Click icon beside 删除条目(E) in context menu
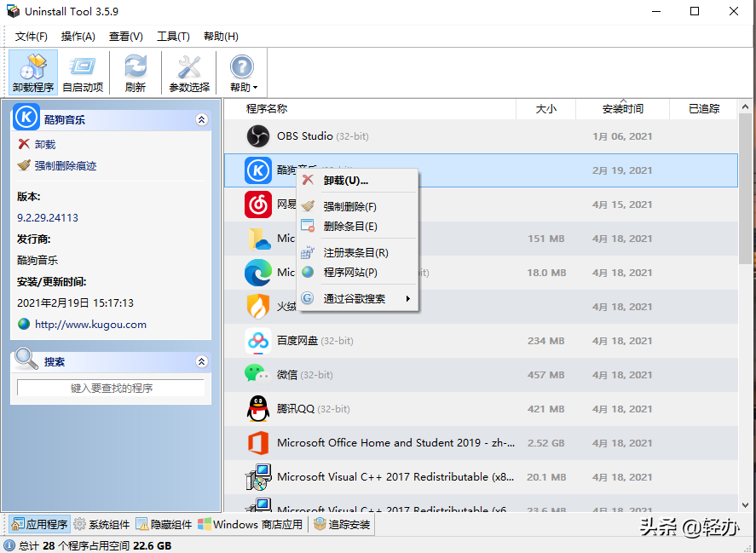Viewport: 756px width, 553px height. click(x=308, y=226)
